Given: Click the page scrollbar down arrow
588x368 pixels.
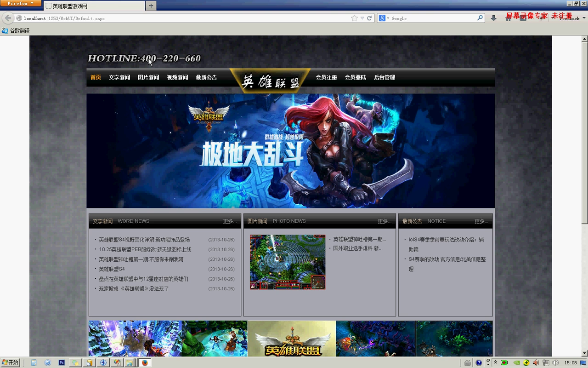Looking at the screenshot, I should click(x=584, y=353).
